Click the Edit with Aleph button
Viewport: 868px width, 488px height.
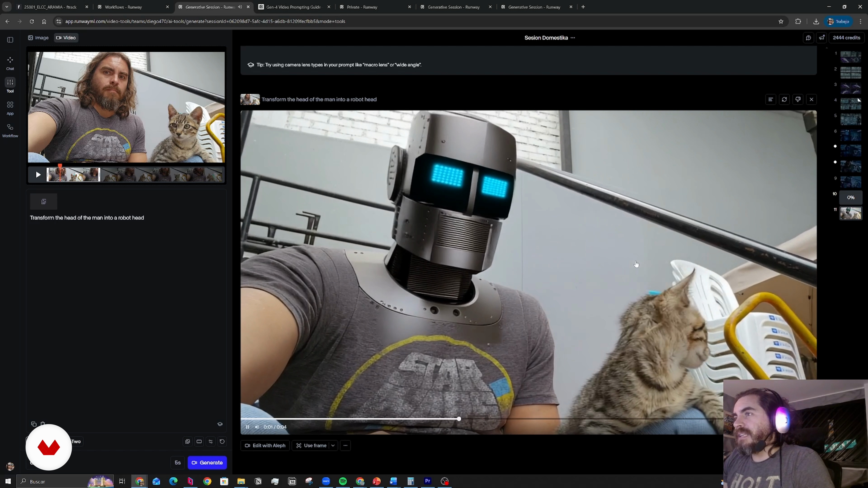click(265, 446)
